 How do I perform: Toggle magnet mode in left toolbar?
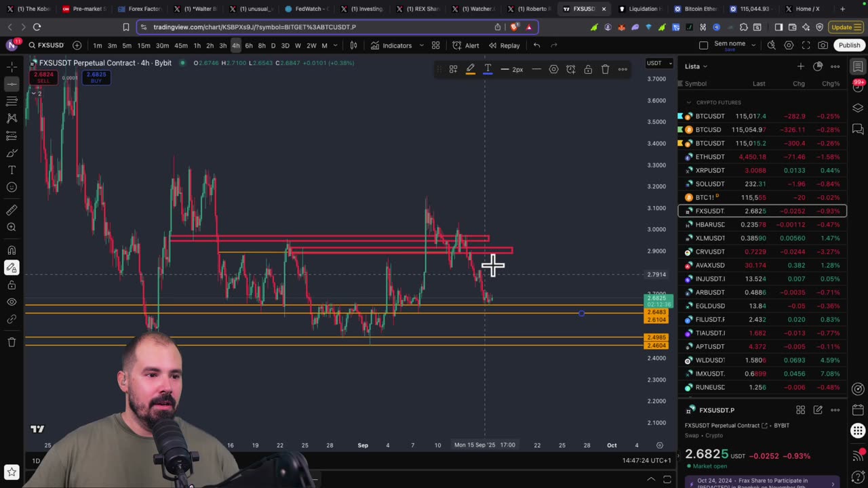[x=12, y=250]
